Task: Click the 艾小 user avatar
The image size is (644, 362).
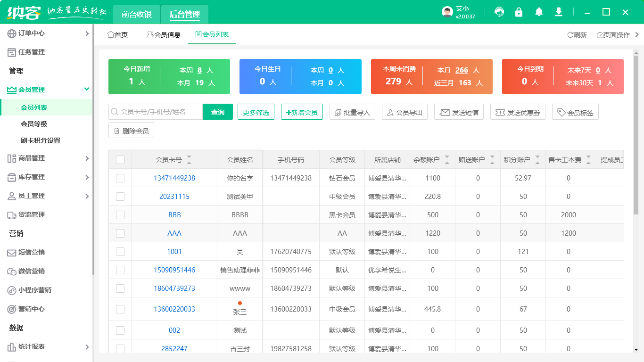Action: click(x=447, y=12)
